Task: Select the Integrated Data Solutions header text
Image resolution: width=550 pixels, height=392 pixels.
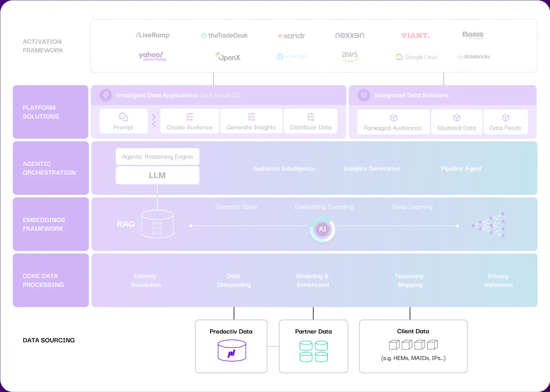Action: 411,95
